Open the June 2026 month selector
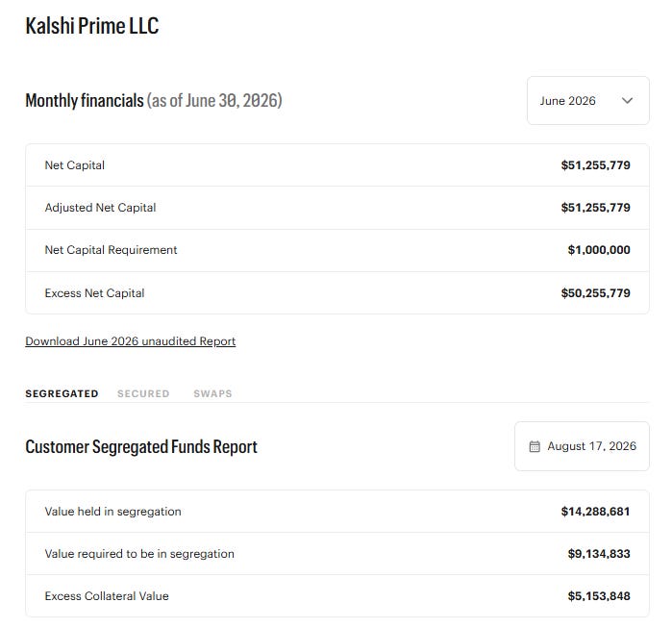The image size is (672, 628). [x=588, y=101]
